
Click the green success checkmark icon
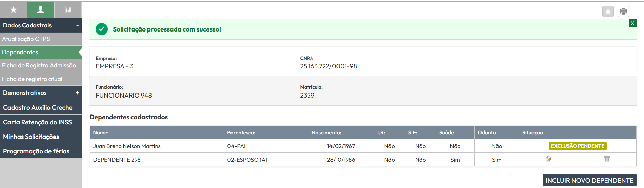pyautogui.click(x=102, y=29)
